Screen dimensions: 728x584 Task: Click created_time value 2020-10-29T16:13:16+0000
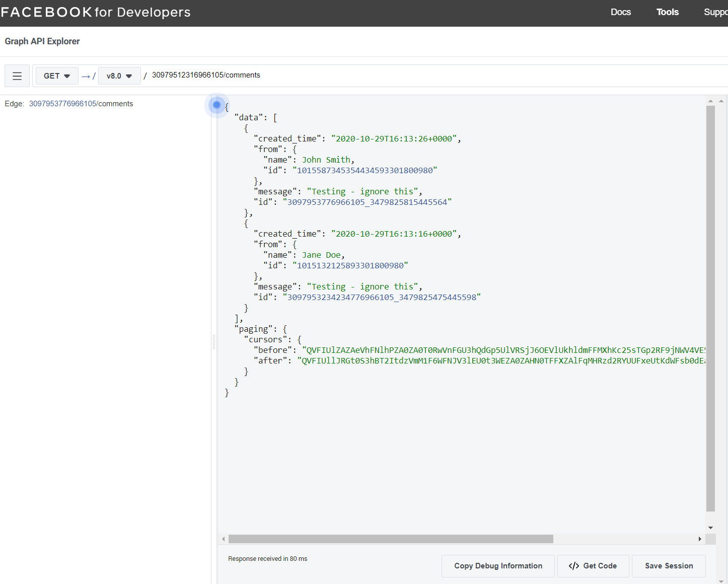pos(394,234)
